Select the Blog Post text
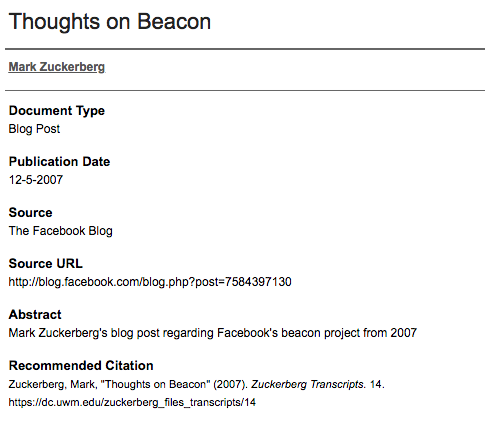The image size is (495, 426). pos(34,129)
